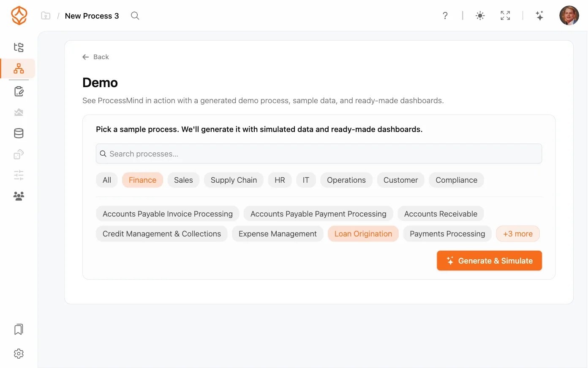This screenshot has width=588, height=368.
Task: Open the settings gear in sidebar
Action: 19,354
